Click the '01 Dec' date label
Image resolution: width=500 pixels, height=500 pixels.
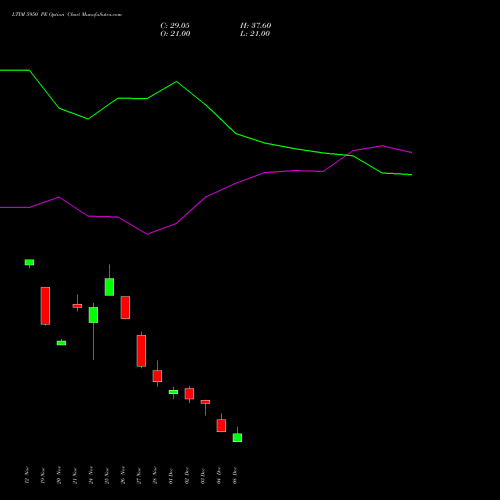coord(171,476)
